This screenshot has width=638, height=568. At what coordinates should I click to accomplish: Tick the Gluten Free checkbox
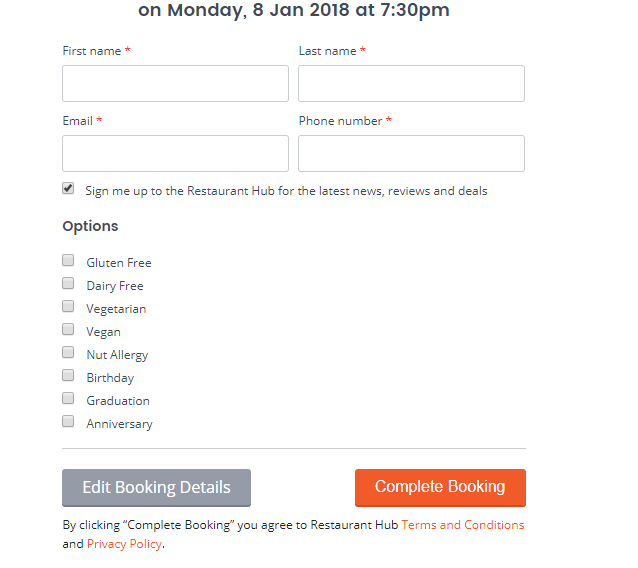(x=68, y=260)
